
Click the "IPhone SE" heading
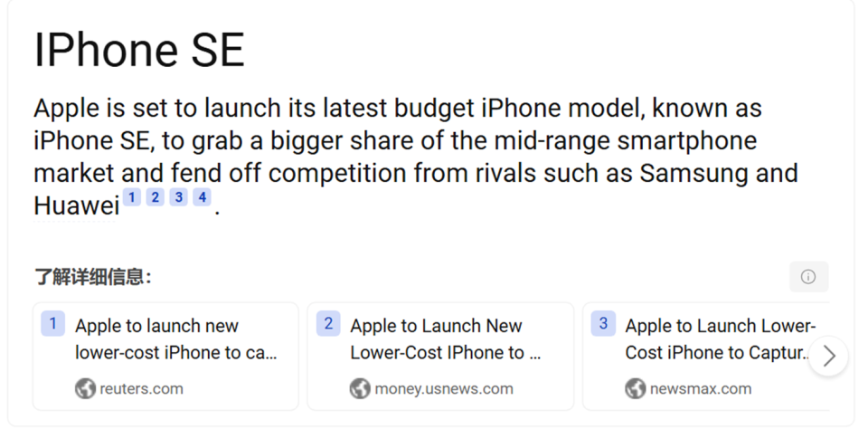pyautogui.click(x=139, y=49)
